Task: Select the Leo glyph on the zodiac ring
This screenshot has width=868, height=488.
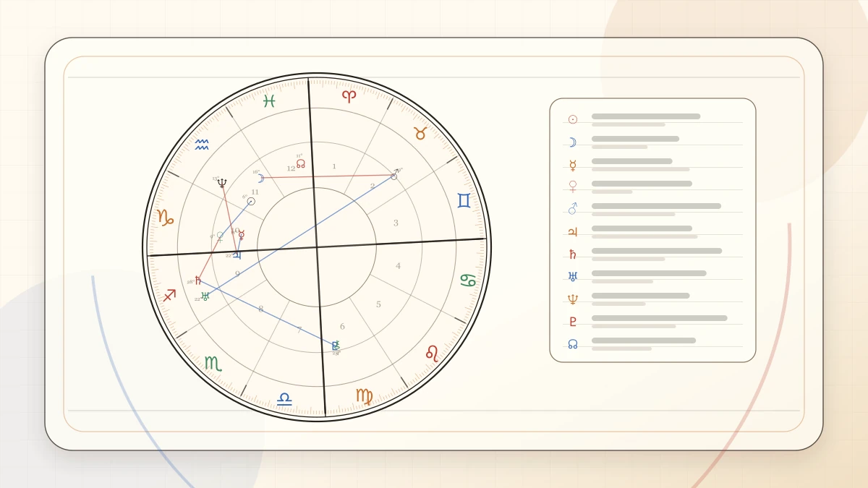Action: click(432, 353)
